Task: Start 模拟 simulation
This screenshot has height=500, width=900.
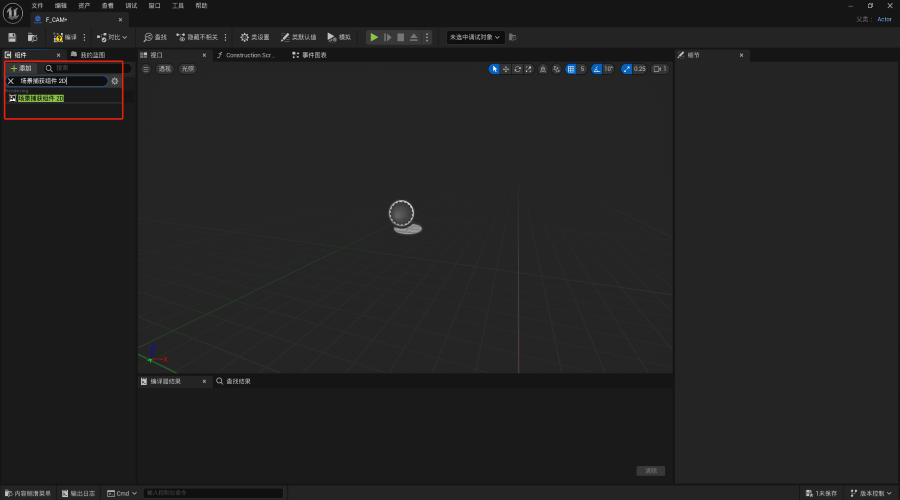Action: [339, 37]
